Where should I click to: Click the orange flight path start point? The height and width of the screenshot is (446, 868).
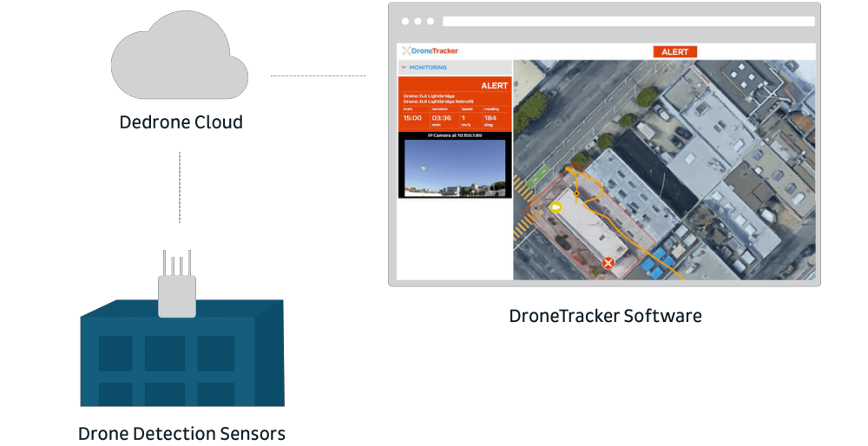point(568,167)
